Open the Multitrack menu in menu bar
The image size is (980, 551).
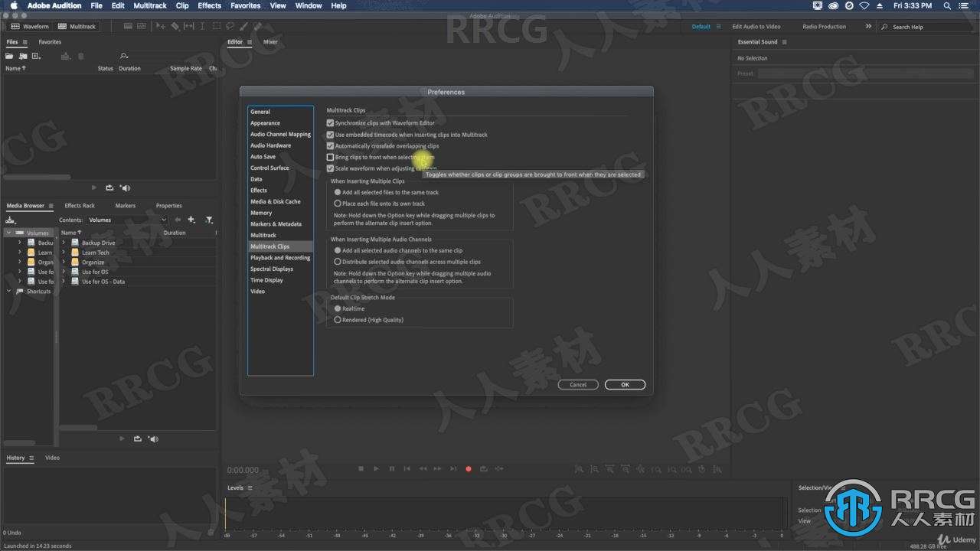coord(149,5)
